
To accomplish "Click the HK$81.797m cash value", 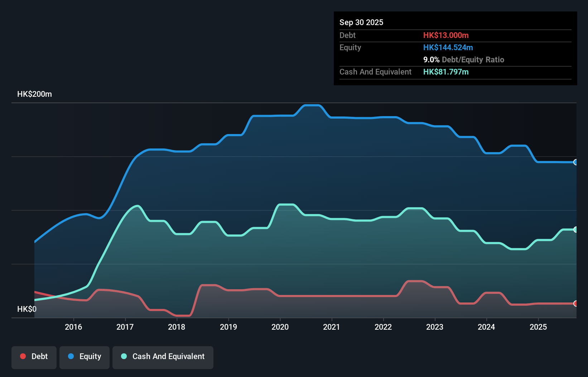I will [x=446, y=72].
